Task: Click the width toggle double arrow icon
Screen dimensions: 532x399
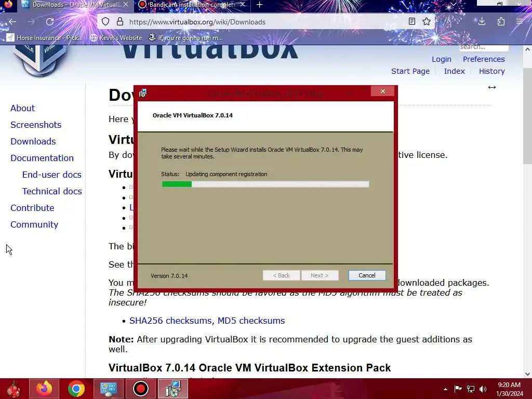Action: (x=492, y=87)
